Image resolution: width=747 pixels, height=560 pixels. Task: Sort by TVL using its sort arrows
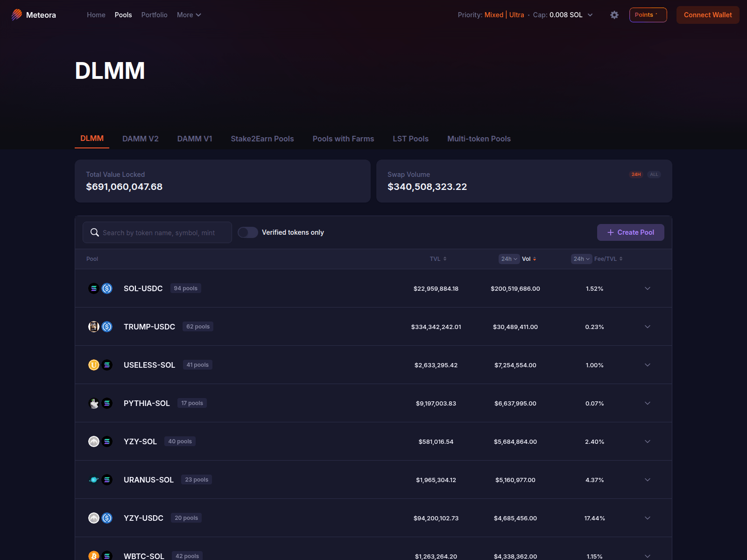445,259
